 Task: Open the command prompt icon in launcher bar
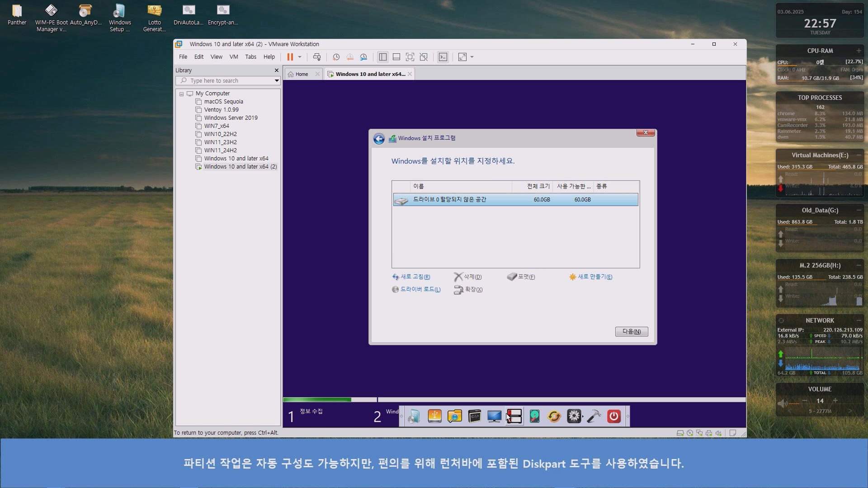[x=474, y=416]
